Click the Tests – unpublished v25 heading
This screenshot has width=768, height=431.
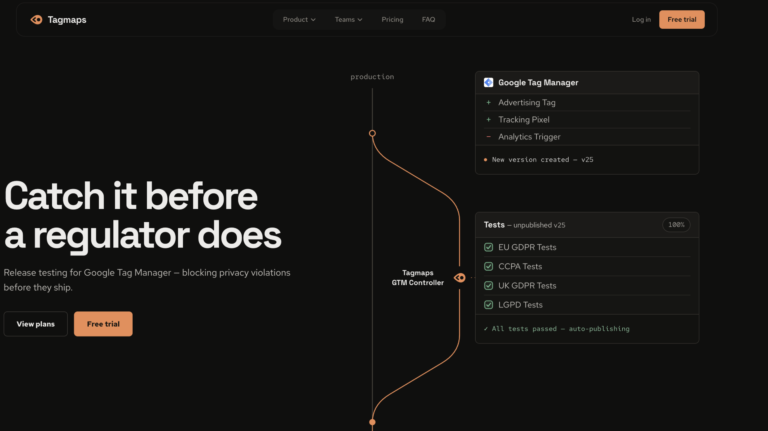coord(525,225)
